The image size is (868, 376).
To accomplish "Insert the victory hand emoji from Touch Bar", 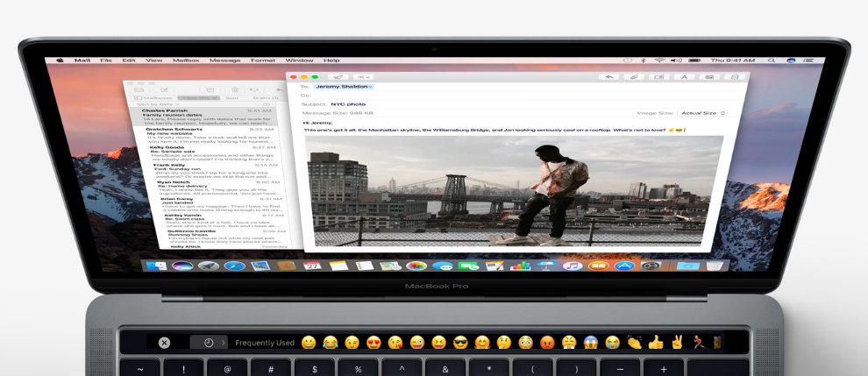I will (x=677, y=342).
